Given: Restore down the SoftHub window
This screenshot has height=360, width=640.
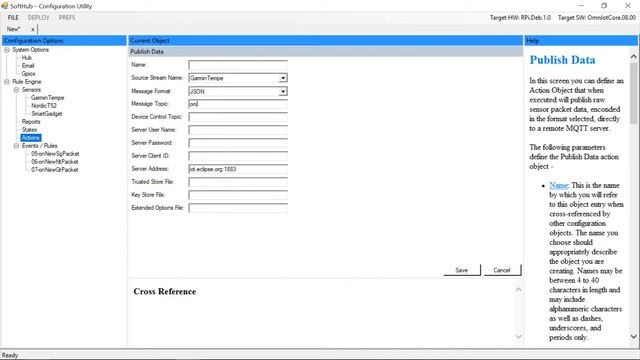Looking at the screenshot, I should point(604,6).
